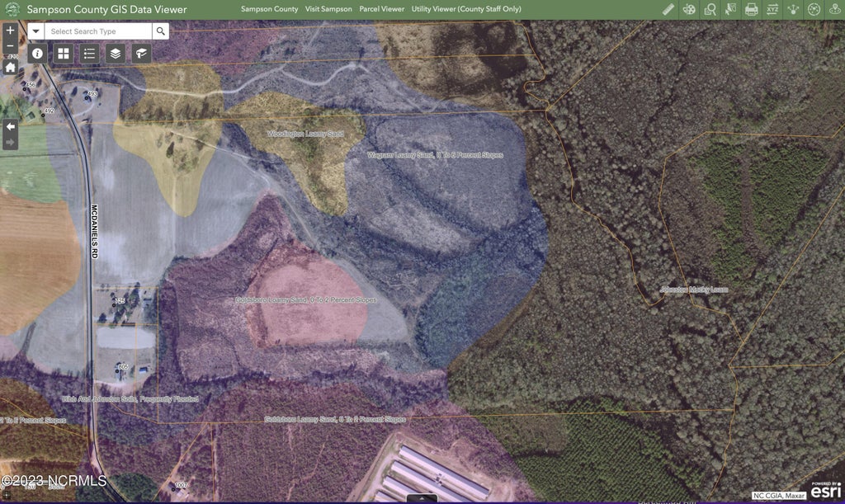
Task: Open the basemap gallery grid widget
Action: 64,54
